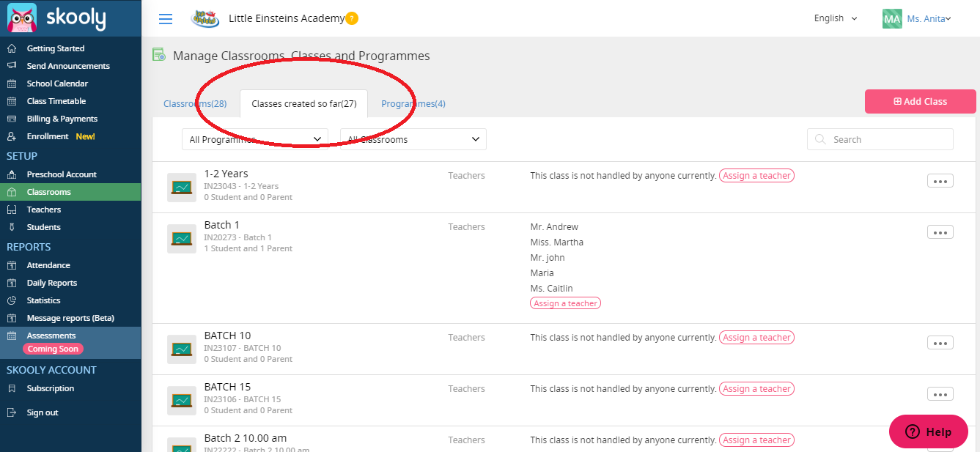This screenshot has height=452, width=980.
Task: Click the Preschool Account building icon
Action: pyautogui.click(x=11, y=174)
